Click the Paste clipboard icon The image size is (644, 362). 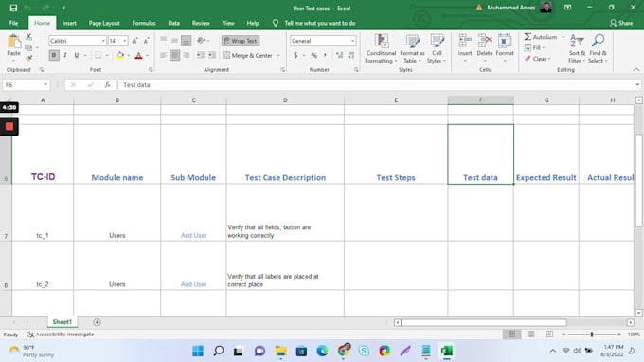[13, 42]
